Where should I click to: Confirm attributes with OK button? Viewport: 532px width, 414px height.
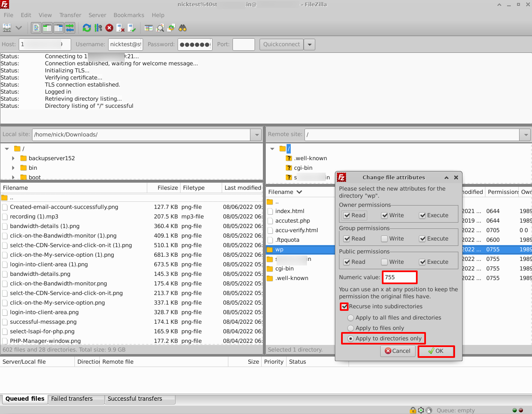click(436, 351)
